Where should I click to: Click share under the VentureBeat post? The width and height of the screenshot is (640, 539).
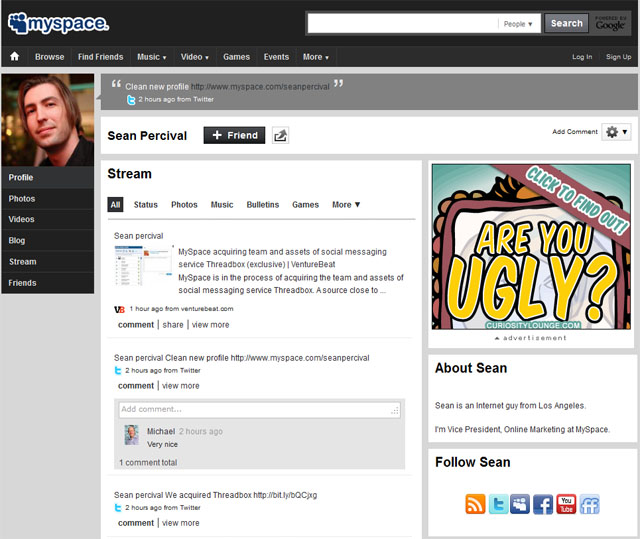173,324
